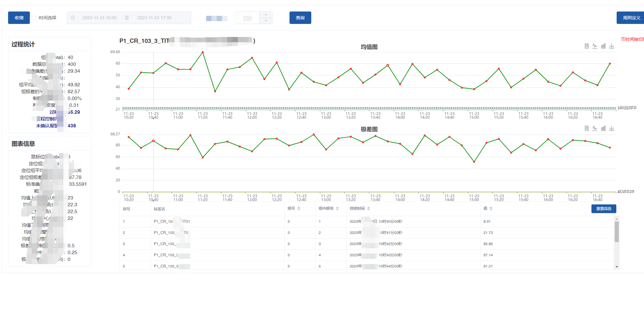Viewport: 644px width, 315px height.
Task: Download 极差图 chart as image
Action: click(612, 128)
